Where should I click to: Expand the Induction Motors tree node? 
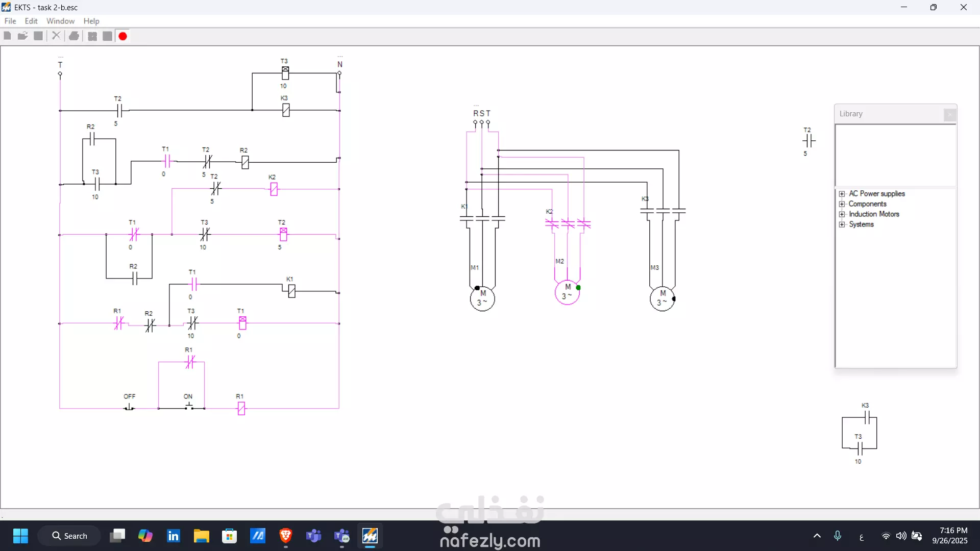842,214
